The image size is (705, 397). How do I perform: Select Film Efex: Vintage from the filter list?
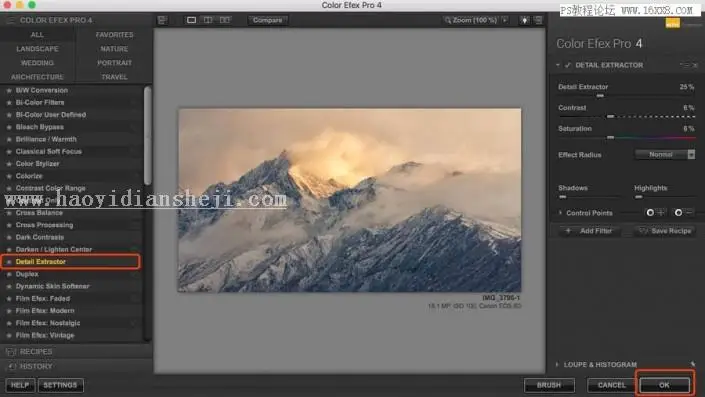(45, 335)
